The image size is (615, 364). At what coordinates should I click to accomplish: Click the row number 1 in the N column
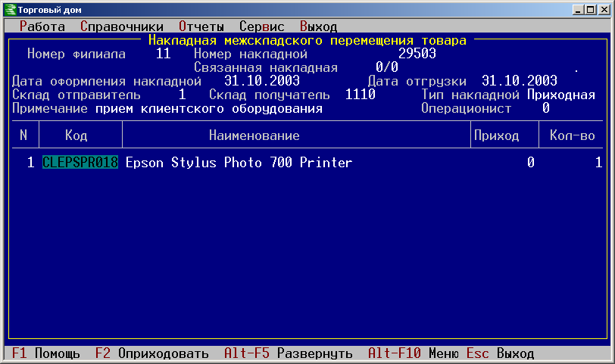click(x=30, y=162)
